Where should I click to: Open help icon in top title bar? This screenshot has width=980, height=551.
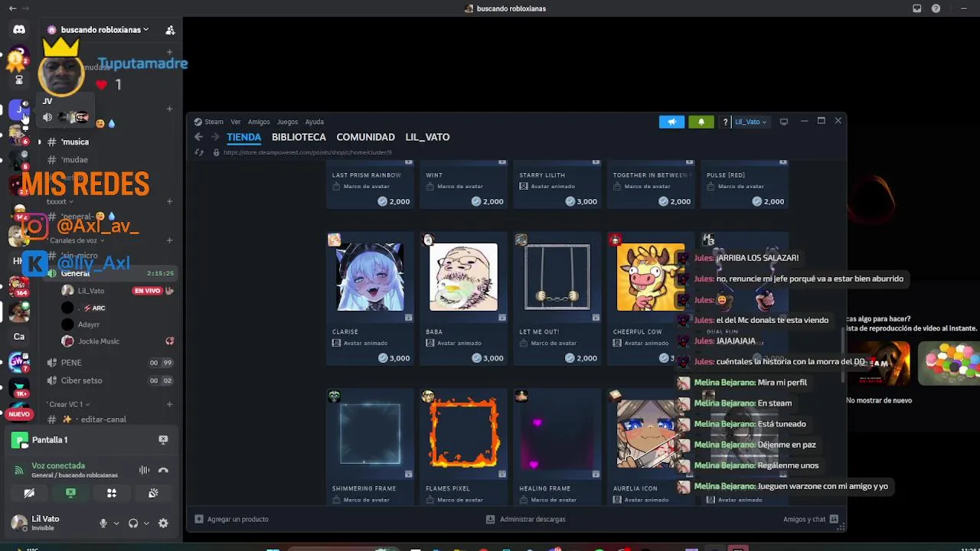pos(936,8)
